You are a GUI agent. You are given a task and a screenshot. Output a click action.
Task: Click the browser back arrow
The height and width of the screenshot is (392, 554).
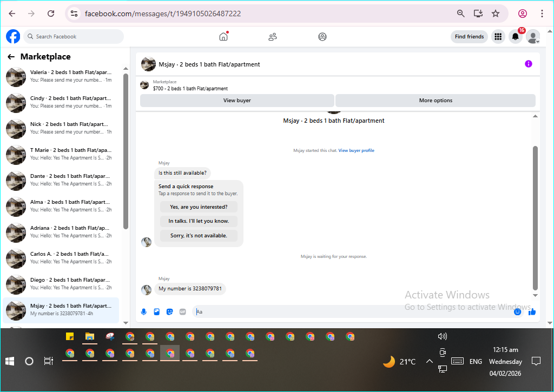coord(12,14)
